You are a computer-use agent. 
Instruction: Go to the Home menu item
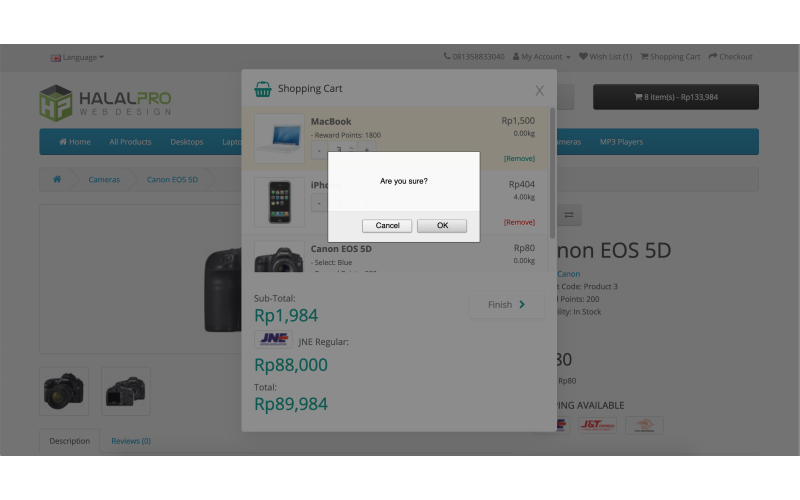[x=74, y=142]
